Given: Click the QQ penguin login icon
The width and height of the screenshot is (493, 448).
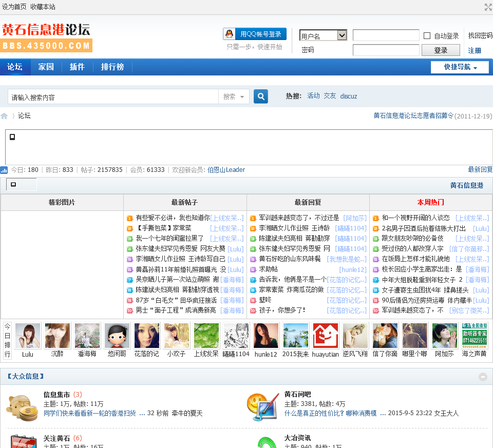Looking at the screenshot, I should point(229,34).
